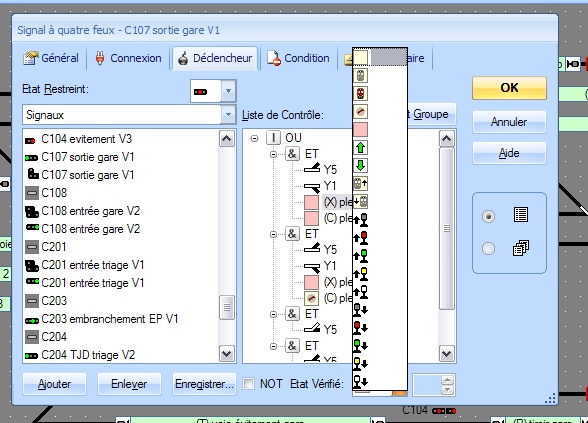Select the green down arrow state icon

click(360, 165)
